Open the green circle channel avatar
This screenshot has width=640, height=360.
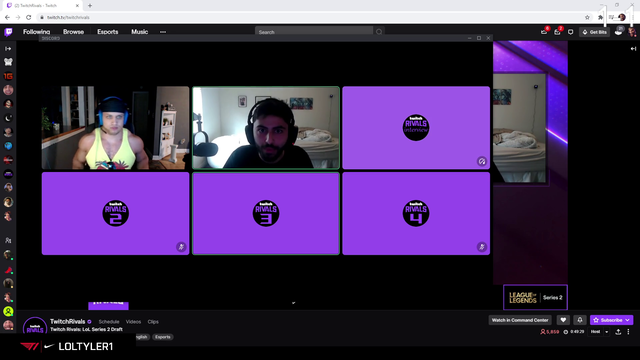8,311
